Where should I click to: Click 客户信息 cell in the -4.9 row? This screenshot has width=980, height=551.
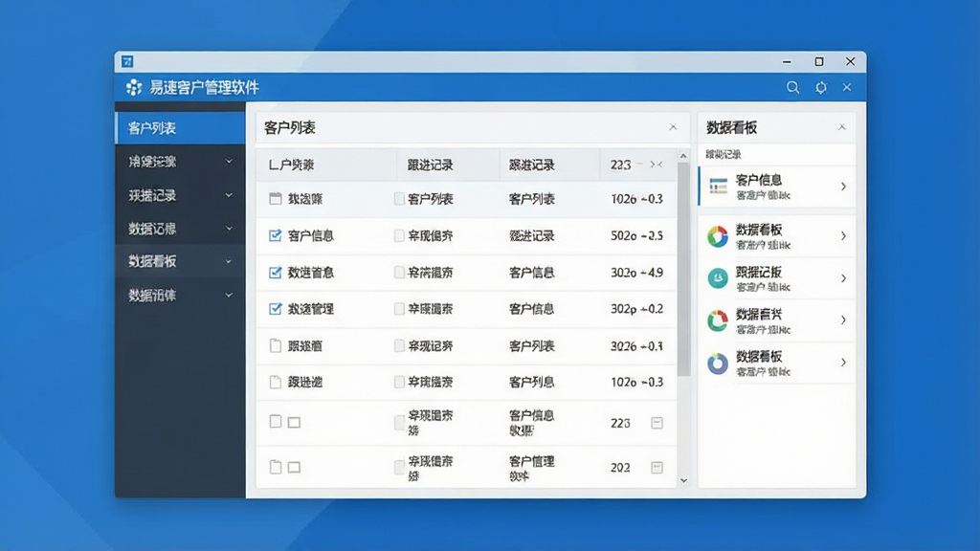pos(532,273)
